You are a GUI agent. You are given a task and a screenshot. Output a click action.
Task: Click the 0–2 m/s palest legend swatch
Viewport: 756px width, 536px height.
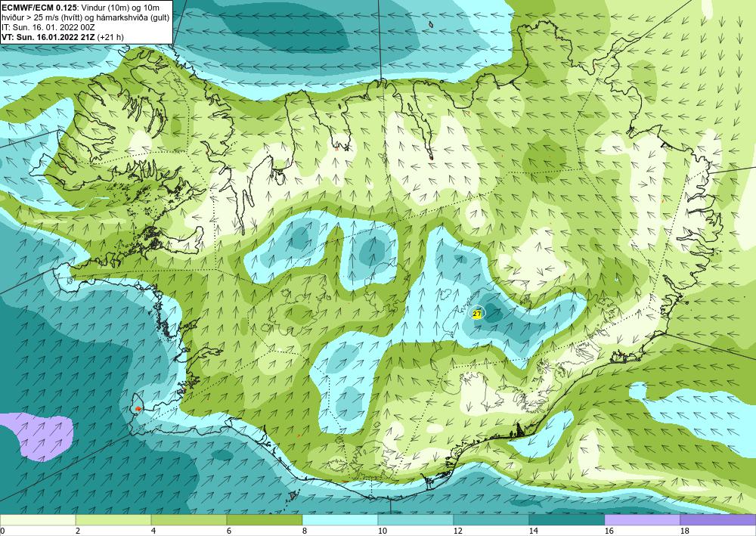(x=38, y=520)
